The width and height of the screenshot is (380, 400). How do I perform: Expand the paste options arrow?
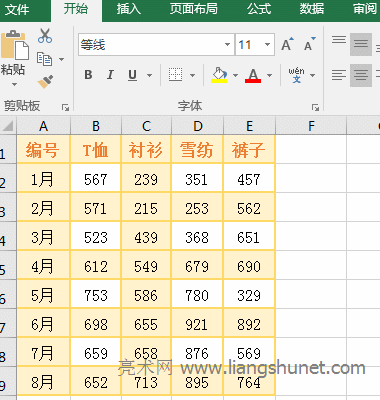[14, 84]
